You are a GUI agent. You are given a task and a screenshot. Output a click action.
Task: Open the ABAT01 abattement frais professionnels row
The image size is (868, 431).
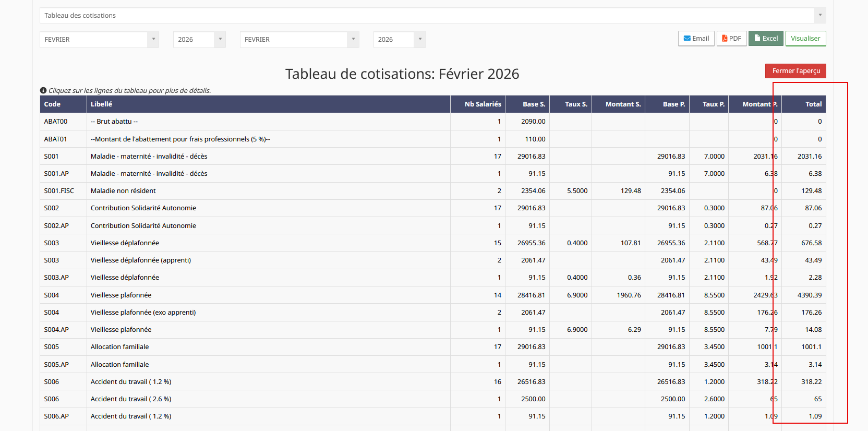(x=433, y=139)
